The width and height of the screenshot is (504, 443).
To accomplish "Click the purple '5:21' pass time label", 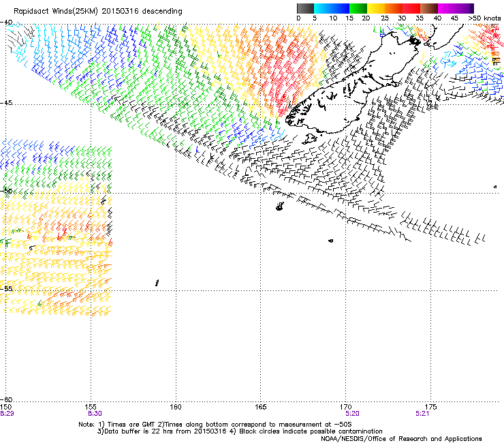I will pos(422,414).
